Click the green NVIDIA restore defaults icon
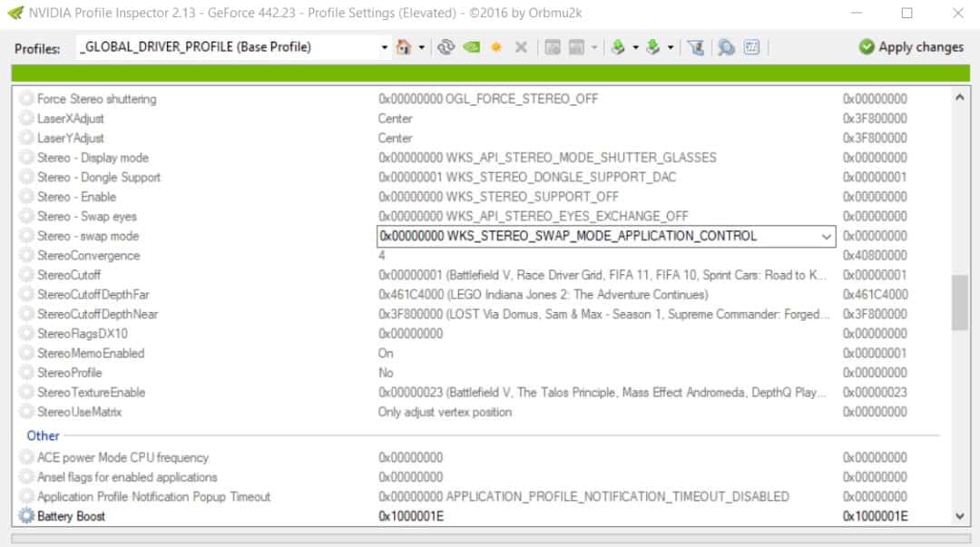Viewport: 980px width, 547px height. click(471, 47)
